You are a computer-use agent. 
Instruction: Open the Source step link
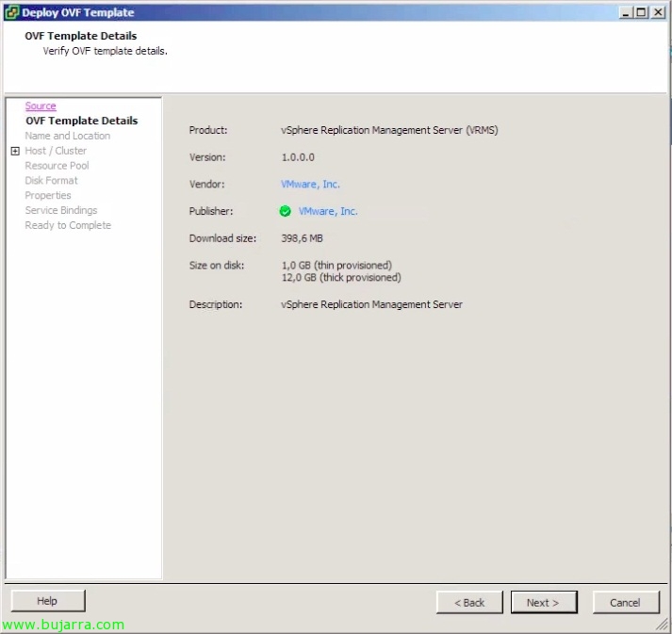click(41, 106)
